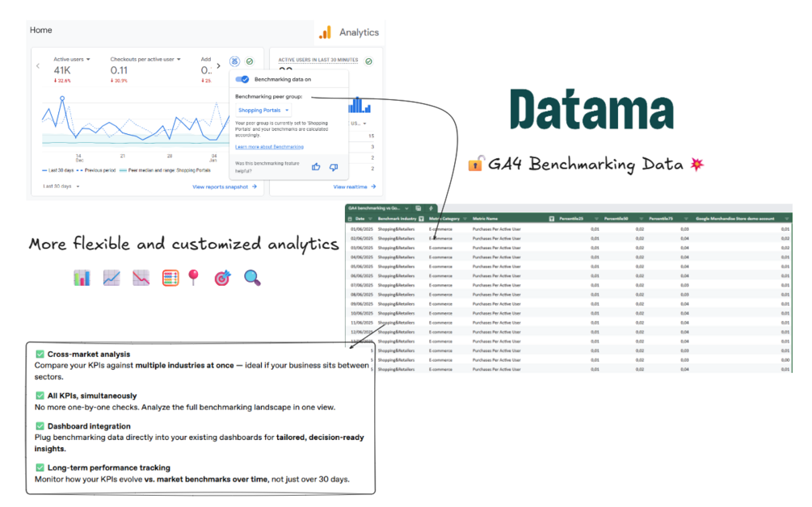Screen dimensions: 812x507
Task: Click the Home page title
Action: coord(41,30)
